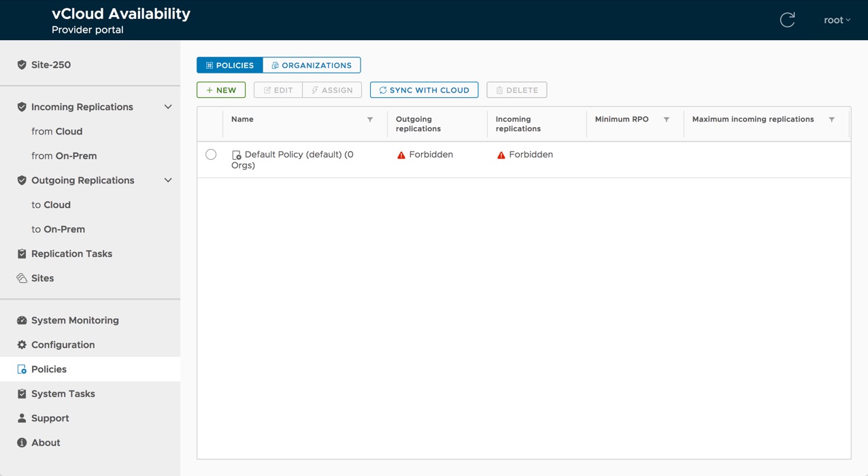Click the Delete policy button
Image resolution: width=868 pixels, height=476 pixels.
pyautogui.click(x=517, y=90)
